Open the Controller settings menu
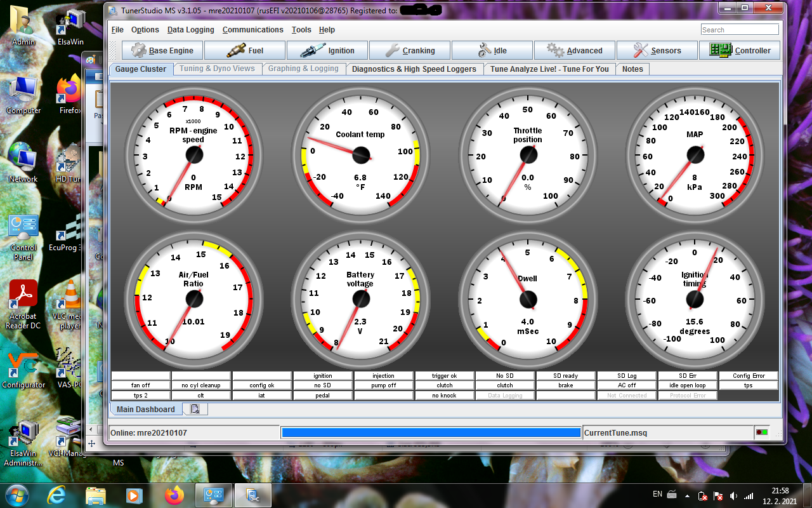Screen dimensions: 812x508 pos(740,50)
